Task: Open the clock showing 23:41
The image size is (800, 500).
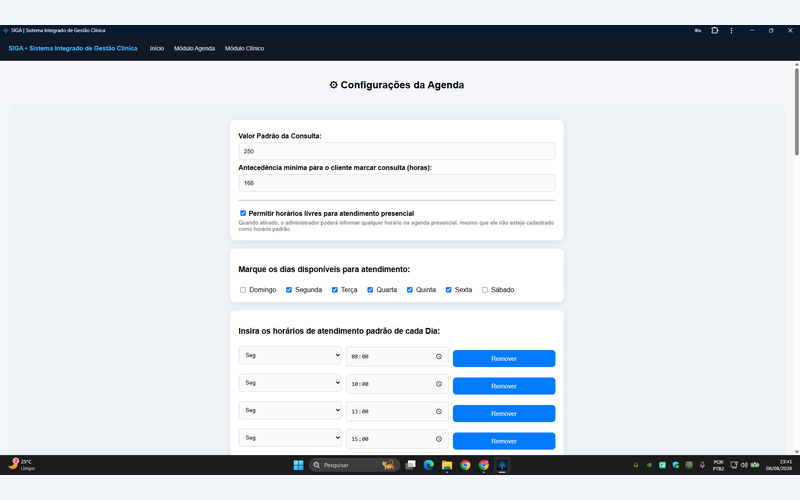Action: pos(779,465)
